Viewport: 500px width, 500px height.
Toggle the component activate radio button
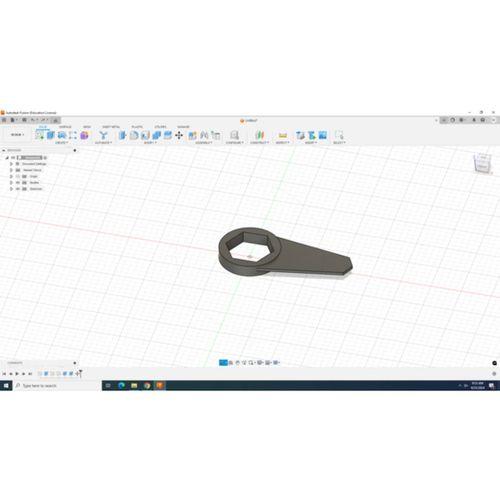tap(45, 158)
